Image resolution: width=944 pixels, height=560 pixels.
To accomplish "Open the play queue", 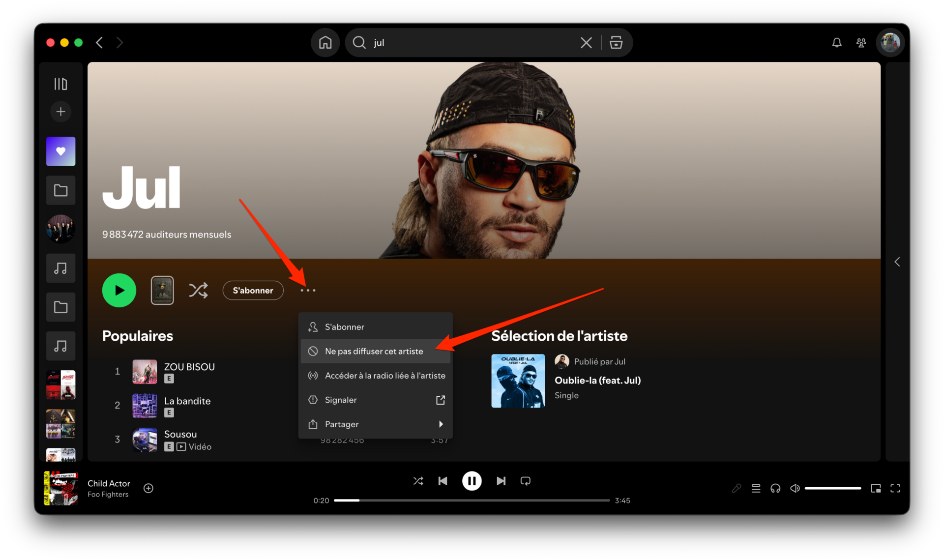I will (x=756, y=488).
